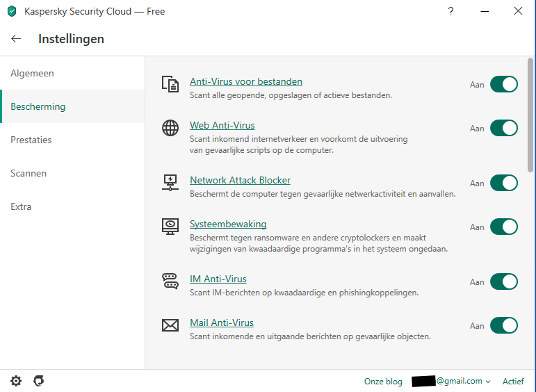The image size is (536, 392).
Task: Toggle the Network Attack Blocker switch
Action: tap(504, 183)
